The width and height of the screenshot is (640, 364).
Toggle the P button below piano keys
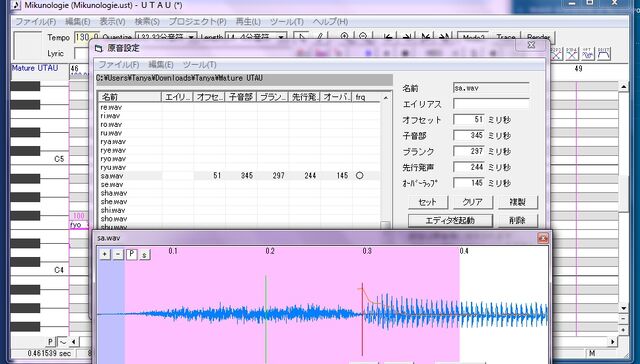pyautogui.click(x=50, y=342)
